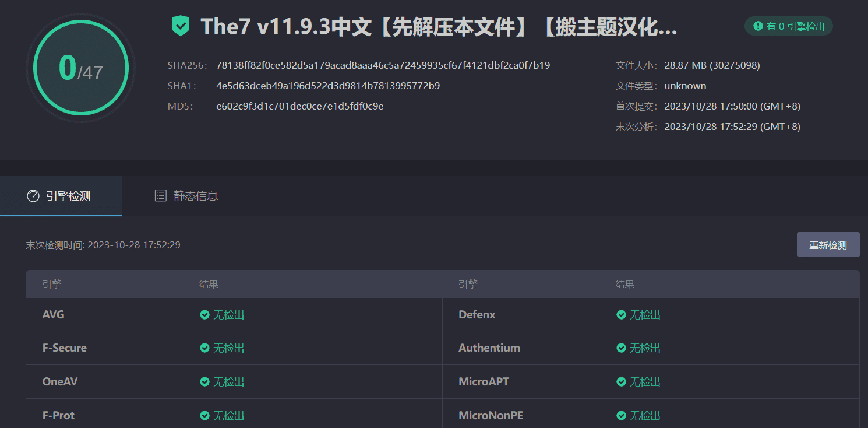
Task: Click the green shield icon beside the title
Action: [181, 26]
